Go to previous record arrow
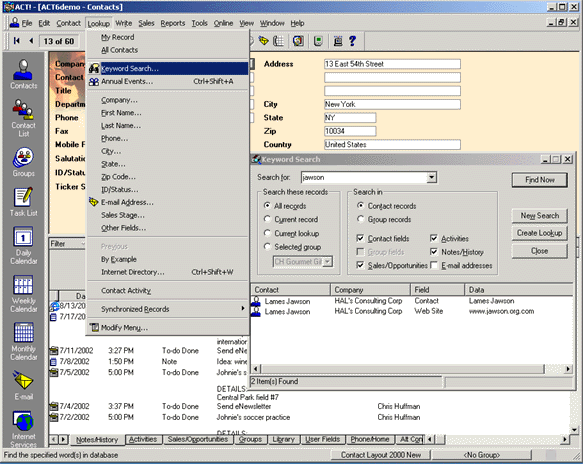 (31, 41)
